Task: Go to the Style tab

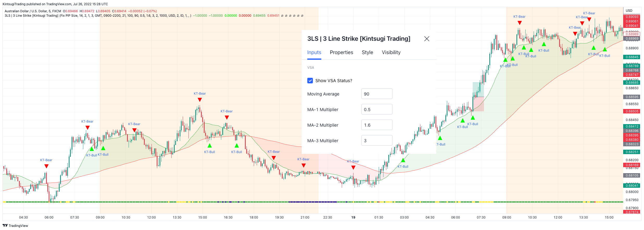Action: (367, 52)
